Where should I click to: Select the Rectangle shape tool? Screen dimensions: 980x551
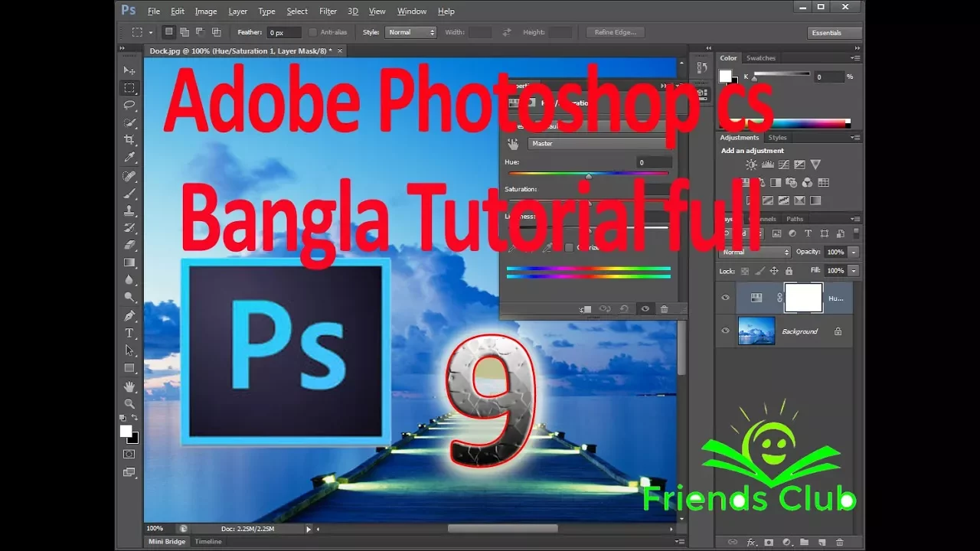pos(129,368)
